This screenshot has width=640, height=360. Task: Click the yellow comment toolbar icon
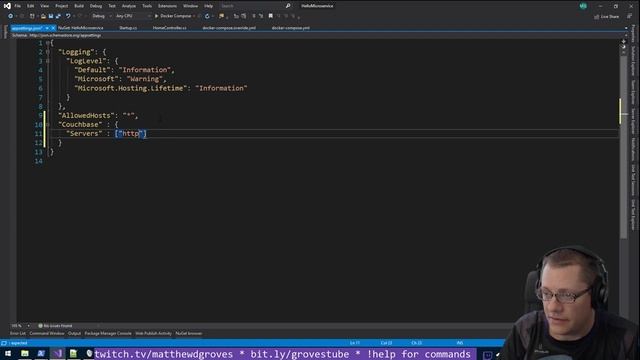point(222,16)
